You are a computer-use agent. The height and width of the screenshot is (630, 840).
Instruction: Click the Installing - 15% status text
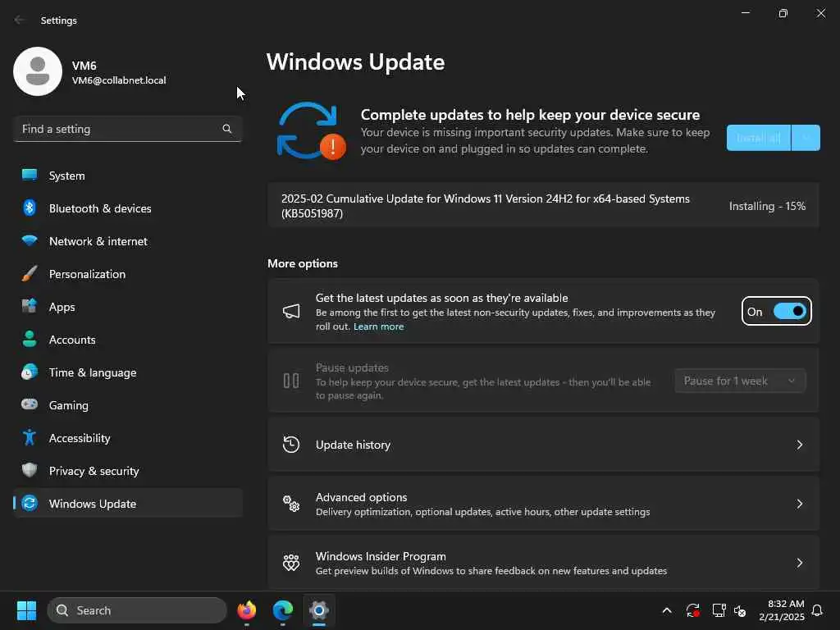pyautogui.click(x=767, y=206)
